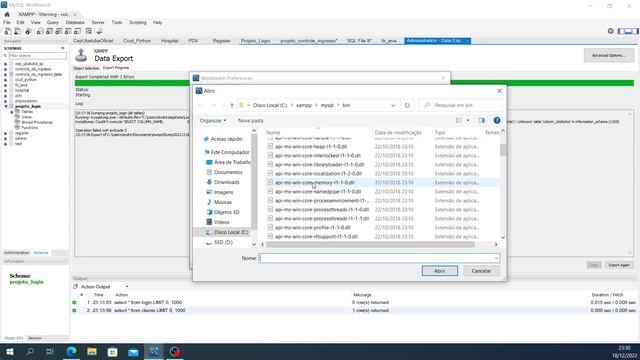Click the Advanced Options button
This screenshot has height=360, width=640.
pos(609,55)
